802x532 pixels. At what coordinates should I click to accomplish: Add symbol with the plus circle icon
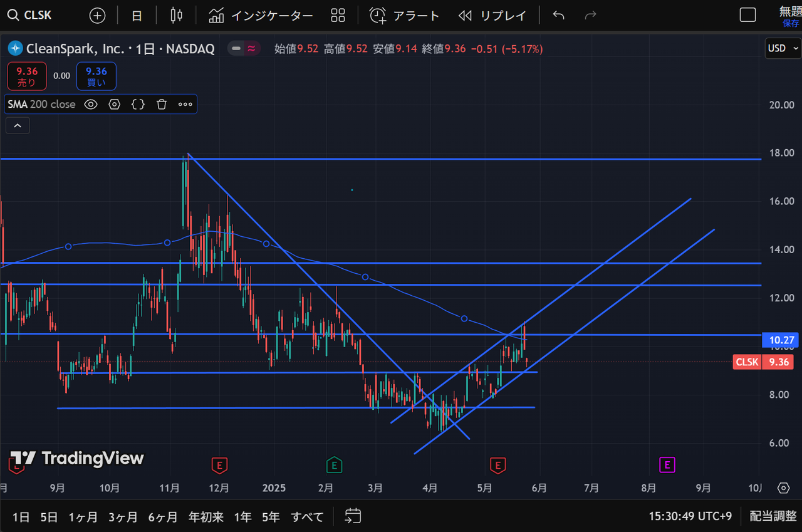tap(97, 16)
